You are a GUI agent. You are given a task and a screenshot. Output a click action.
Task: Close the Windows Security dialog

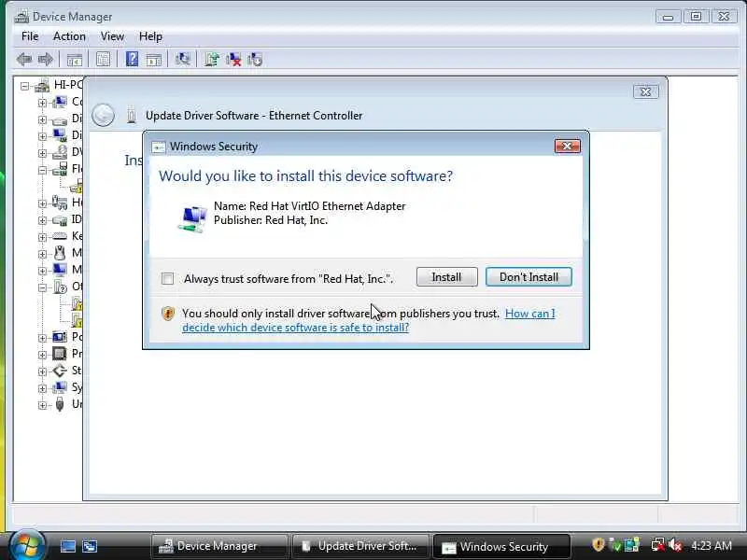(x=568, y=146)
